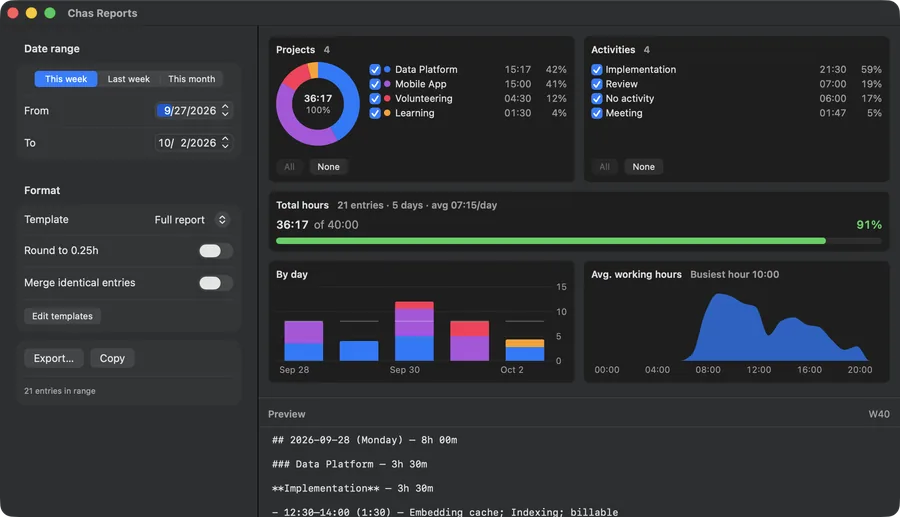Click the W40 week label

[x=879, y=414]
